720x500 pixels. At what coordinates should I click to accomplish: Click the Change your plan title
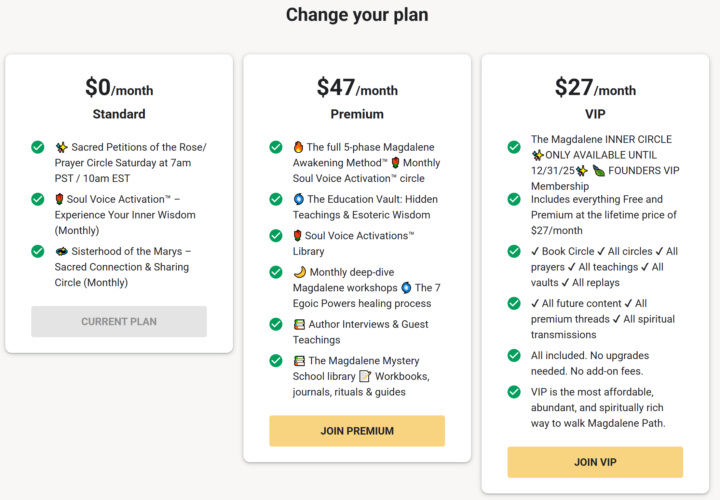357,15
